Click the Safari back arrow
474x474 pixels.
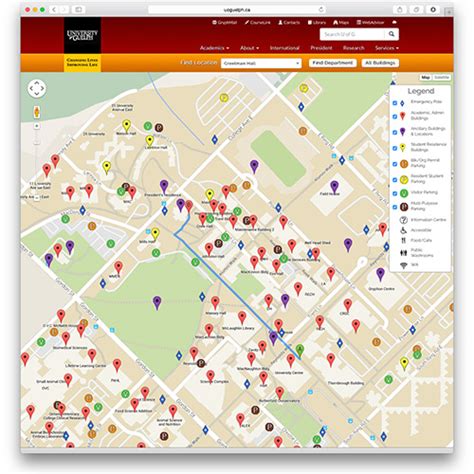(54, 10)
